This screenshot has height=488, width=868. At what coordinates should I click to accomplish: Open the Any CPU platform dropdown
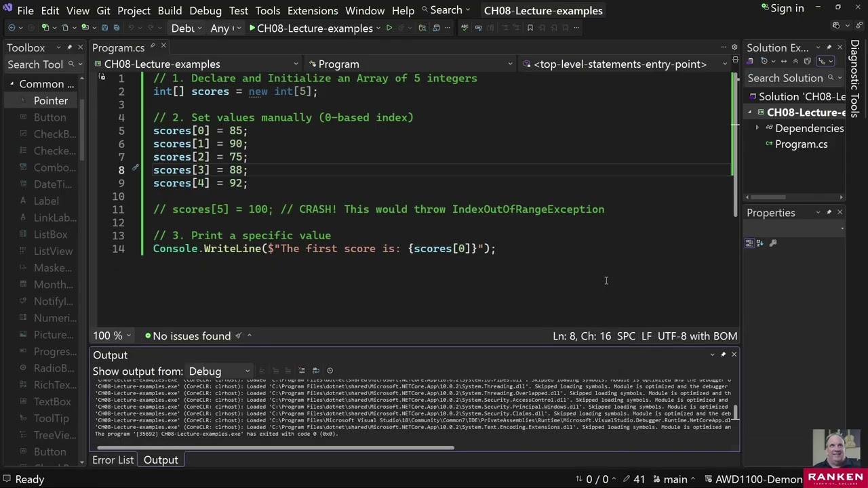(226, 28)
